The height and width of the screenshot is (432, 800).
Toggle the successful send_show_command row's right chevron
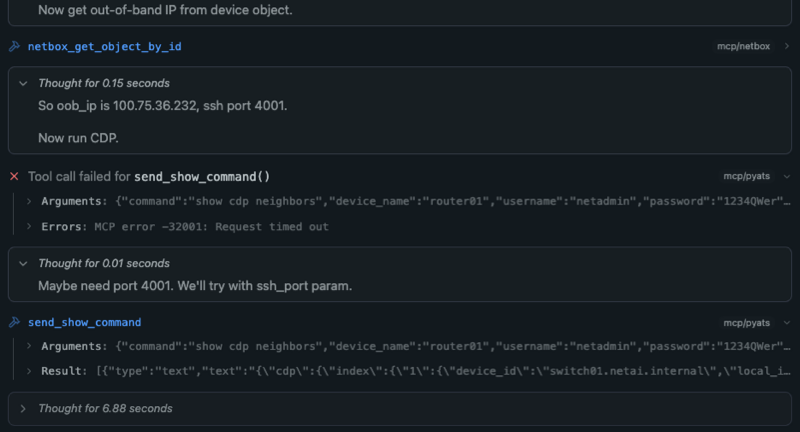tap(787, 323)
